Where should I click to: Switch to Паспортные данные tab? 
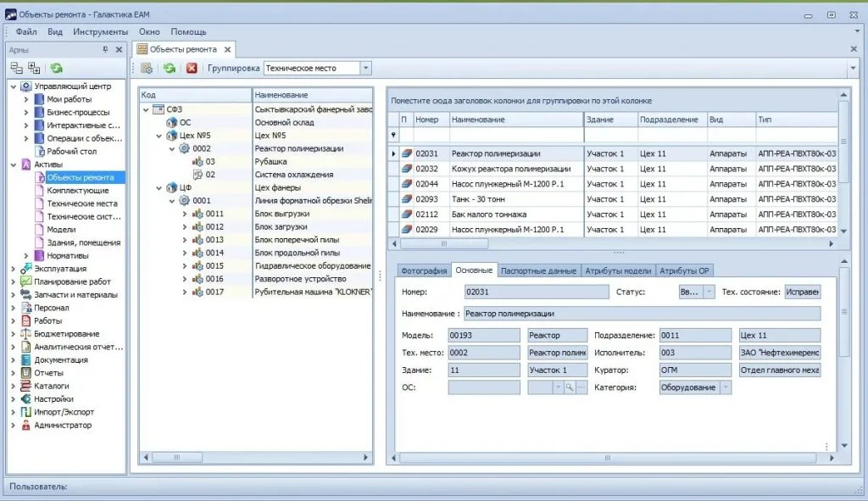click(538, 270)
